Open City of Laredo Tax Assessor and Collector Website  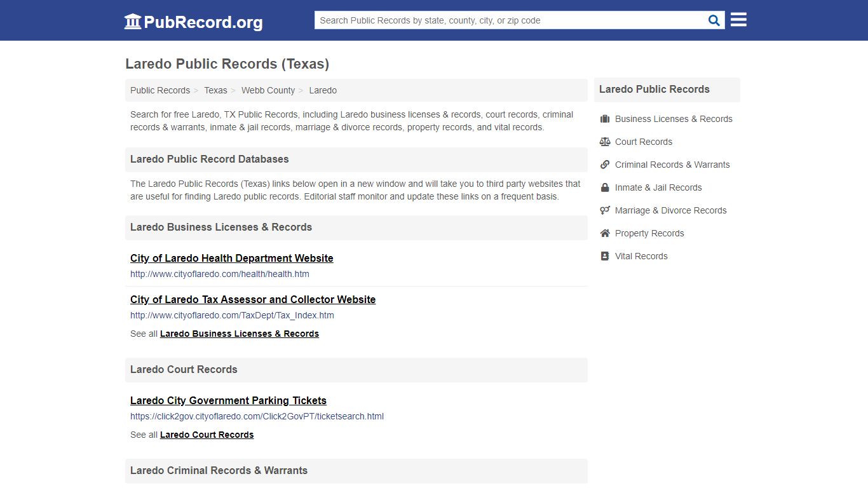(x=253, y=299)
